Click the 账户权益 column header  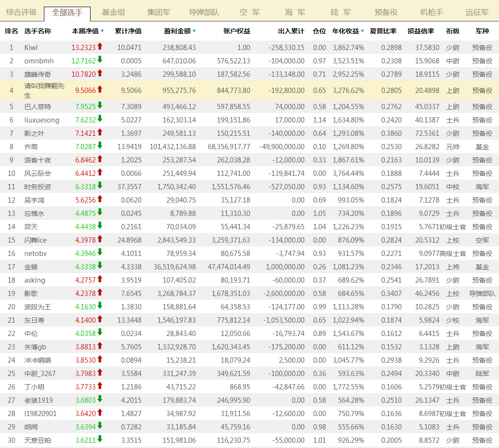tap(237, 31)
